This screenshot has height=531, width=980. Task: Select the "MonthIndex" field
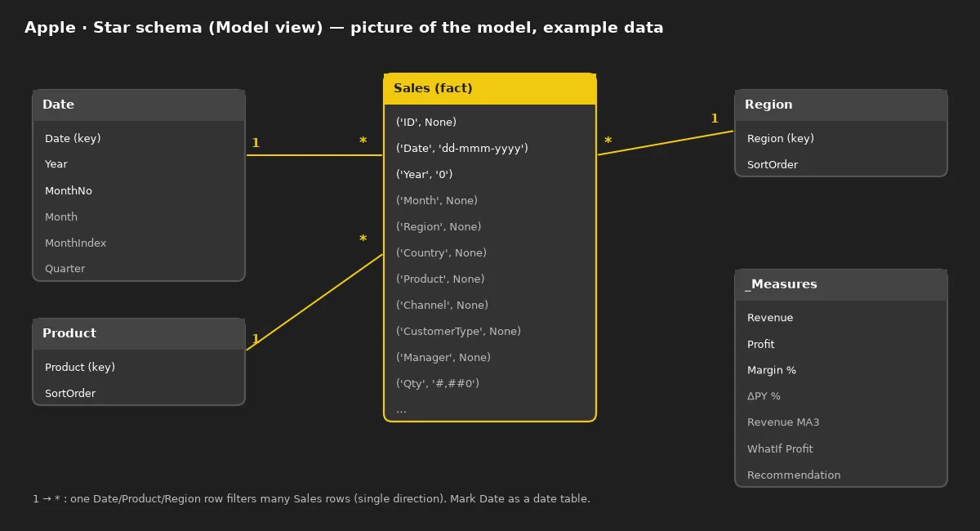[x=75, y=243]
